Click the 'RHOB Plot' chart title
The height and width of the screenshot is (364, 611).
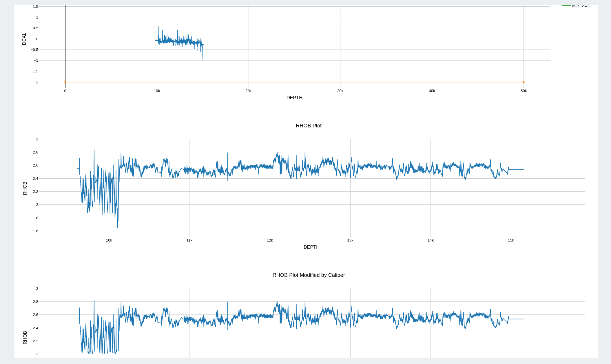(x=309, y=126)
